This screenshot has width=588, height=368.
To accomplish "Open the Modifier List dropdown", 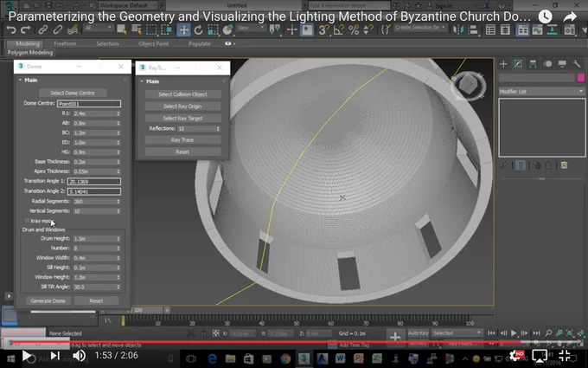I will (541, 91).
